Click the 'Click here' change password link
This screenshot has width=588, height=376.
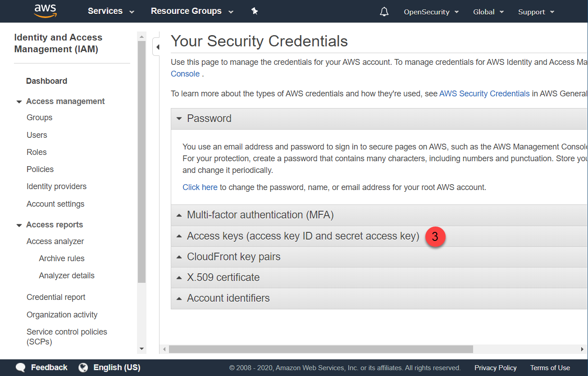200,187
